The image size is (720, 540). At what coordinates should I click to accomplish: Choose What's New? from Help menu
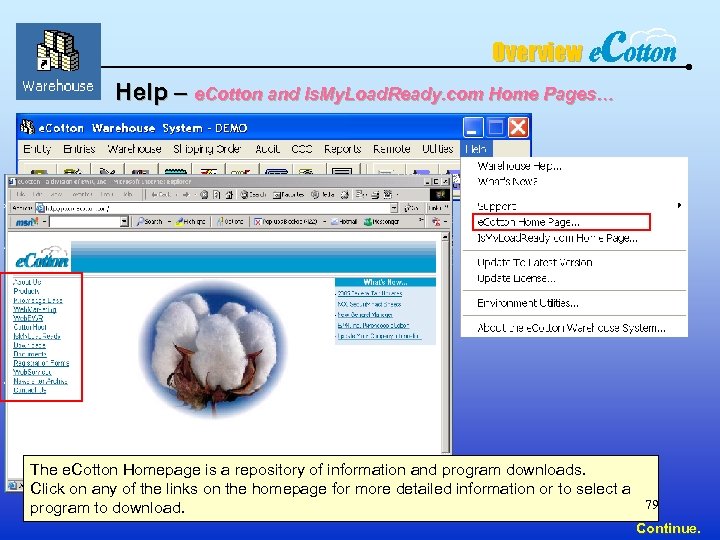tap(507, 181)
